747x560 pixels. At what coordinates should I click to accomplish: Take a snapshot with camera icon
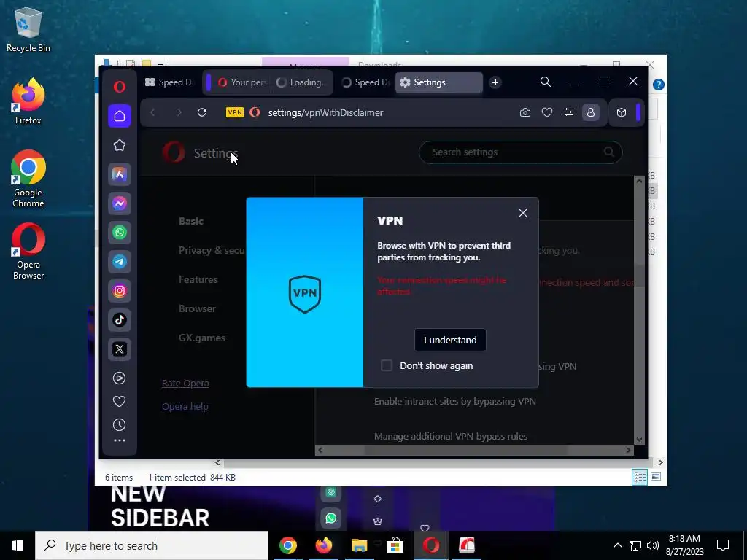(525, 112)
